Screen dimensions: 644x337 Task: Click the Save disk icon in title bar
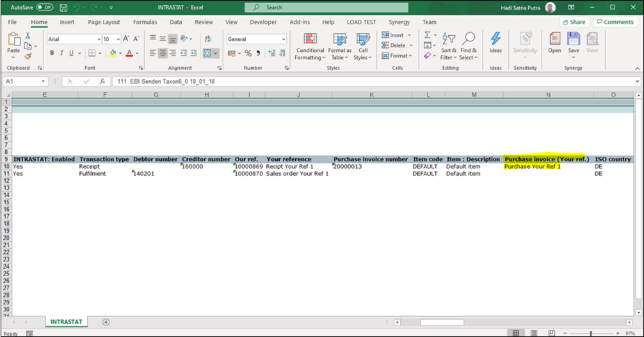tap(63, 8)
